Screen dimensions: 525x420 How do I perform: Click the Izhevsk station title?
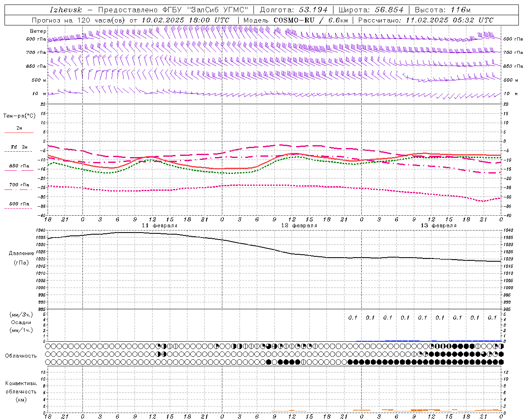pos(66,10)
